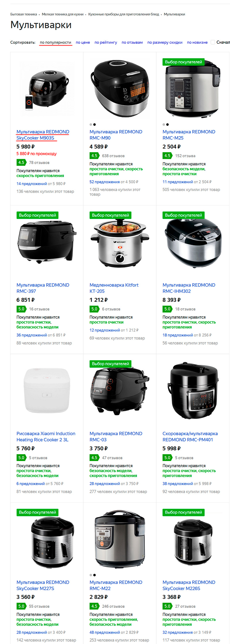230x644 pixels.
Task: Open the Kitfort KT-205 slow cooker image
Action: tap(120, 243)
